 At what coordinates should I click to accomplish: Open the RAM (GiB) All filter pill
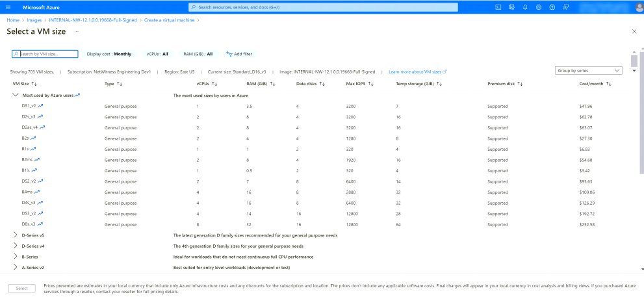[x=198, y=54]
